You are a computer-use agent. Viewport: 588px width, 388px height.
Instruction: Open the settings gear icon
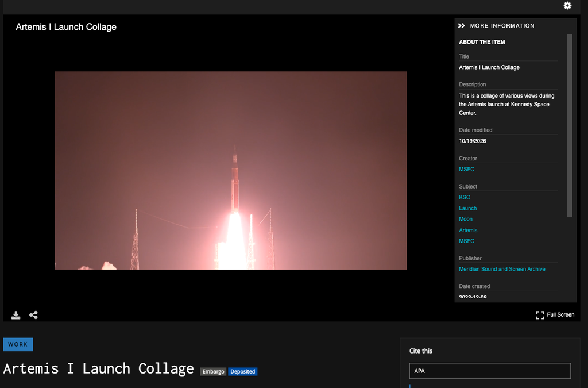567,5
